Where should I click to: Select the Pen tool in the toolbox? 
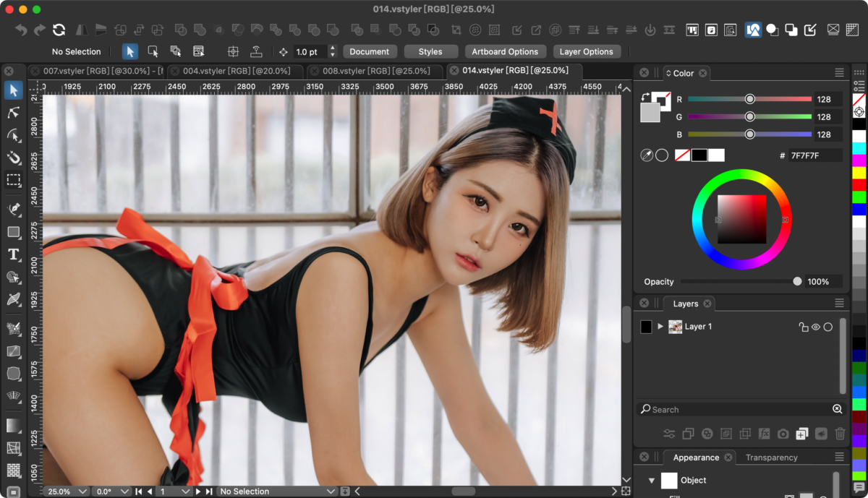[14, 209]
